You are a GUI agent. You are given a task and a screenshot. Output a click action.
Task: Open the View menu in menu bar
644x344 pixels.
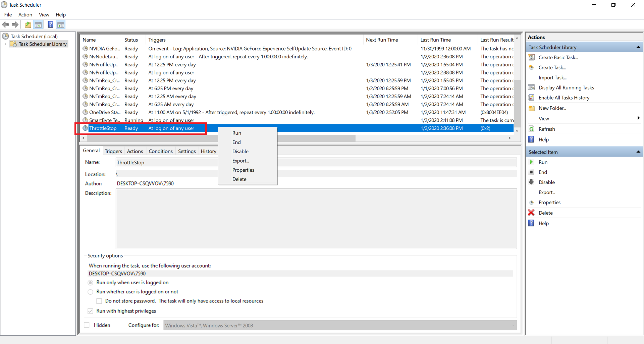pos(44,14)
